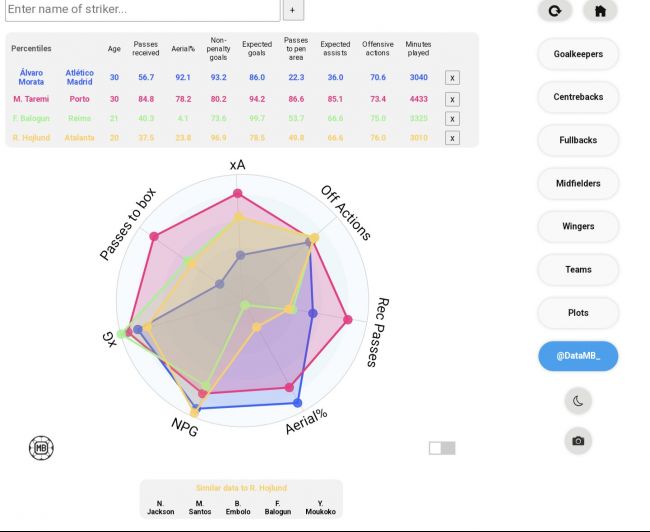The width and height of the screenshot is (650, 532).
Task: Open the Goalkeepers section
Action: click(578, 54)
